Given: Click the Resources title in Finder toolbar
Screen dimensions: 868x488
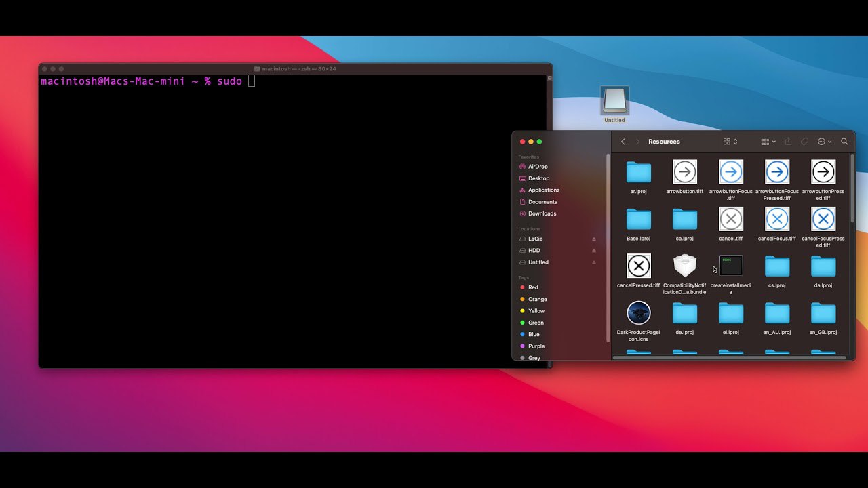Looking at the screenshot, I should click(x=664, y=142).
